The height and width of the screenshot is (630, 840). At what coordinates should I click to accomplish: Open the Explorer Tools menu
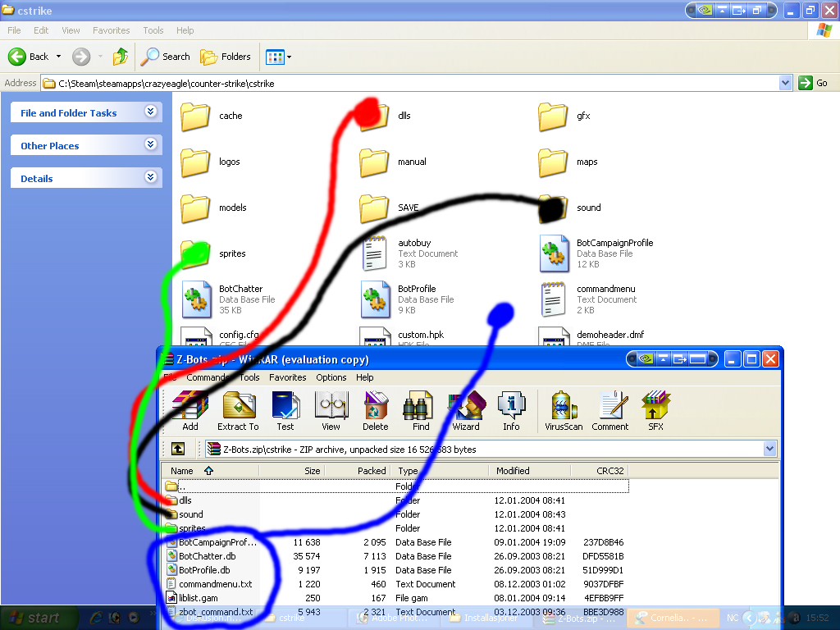click(153, 30)
